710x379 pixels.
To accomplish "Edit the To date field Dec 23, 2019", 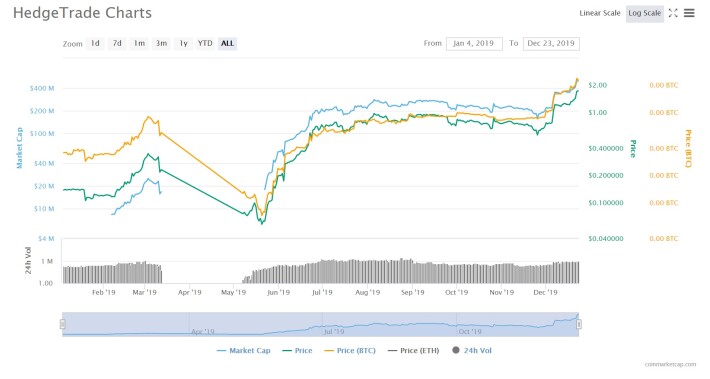I will click(x=551, y=43).
